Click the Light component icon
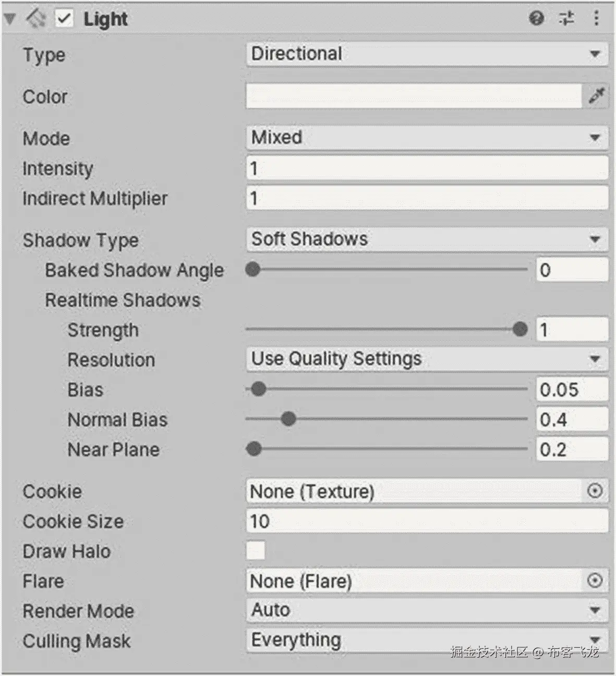 [x=37, y=19]
